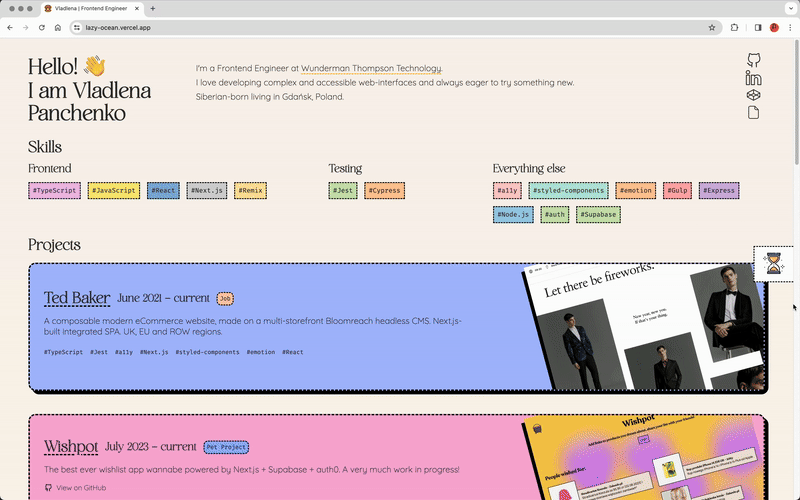Open the LinkedIn profile icon

[753, 78]
